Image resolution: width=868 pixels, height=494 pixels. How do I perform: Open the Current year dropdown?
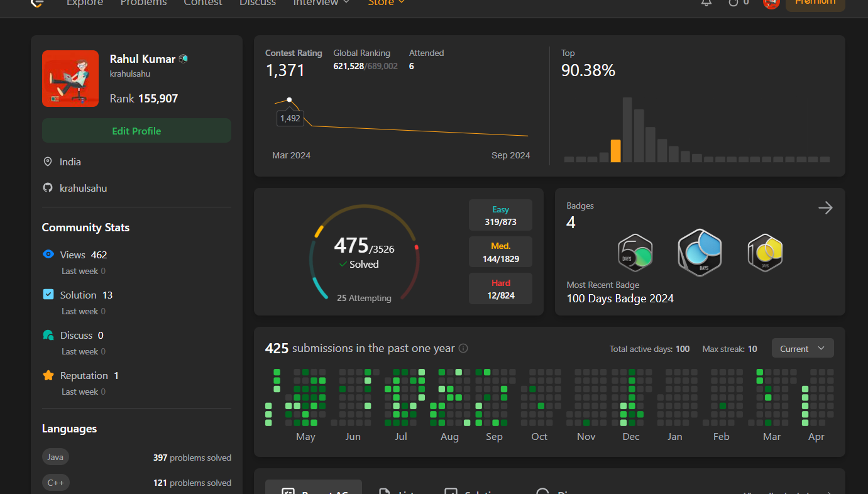click(x=803, y=349)
